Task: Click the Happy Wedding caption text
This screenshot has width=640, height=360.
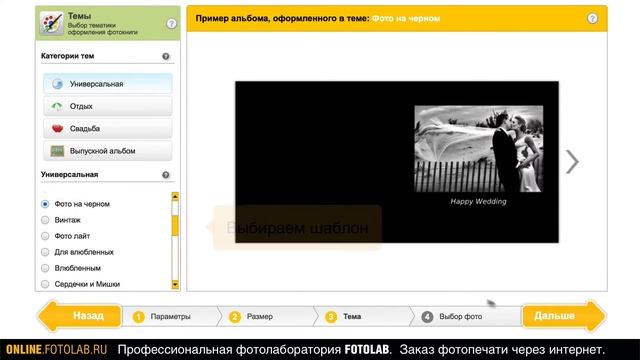Action: click(x=478, y=201)
